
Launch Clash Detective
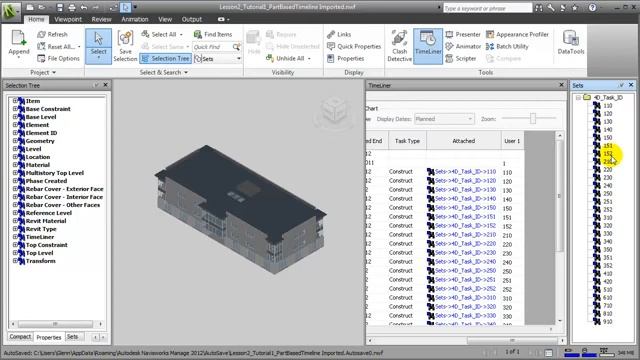[399, 46]
